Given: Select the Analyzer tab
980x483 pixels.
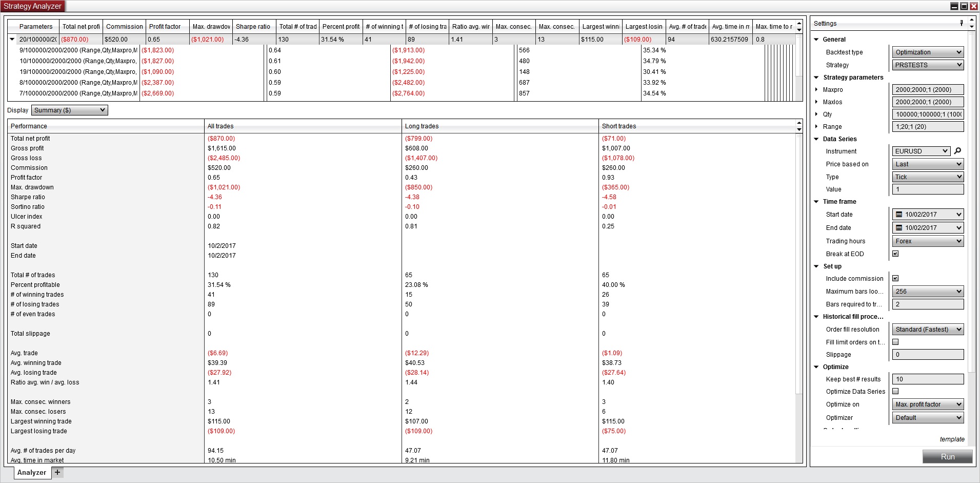Looking at the screenshot, I should (x=32, y=473).
